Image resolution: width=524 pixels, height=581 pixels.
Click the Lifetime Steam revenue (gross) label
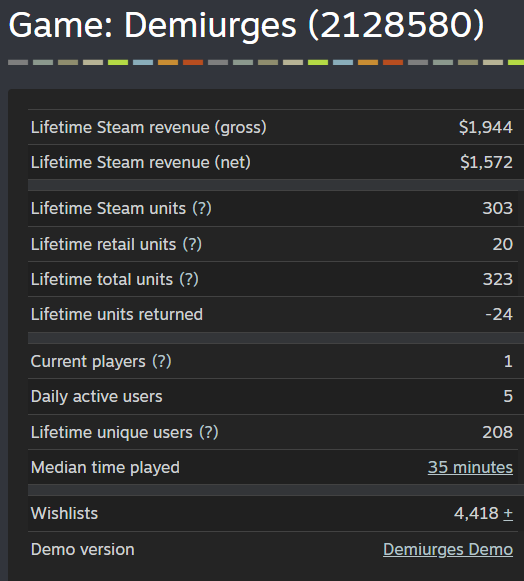(x=149, y=127)
